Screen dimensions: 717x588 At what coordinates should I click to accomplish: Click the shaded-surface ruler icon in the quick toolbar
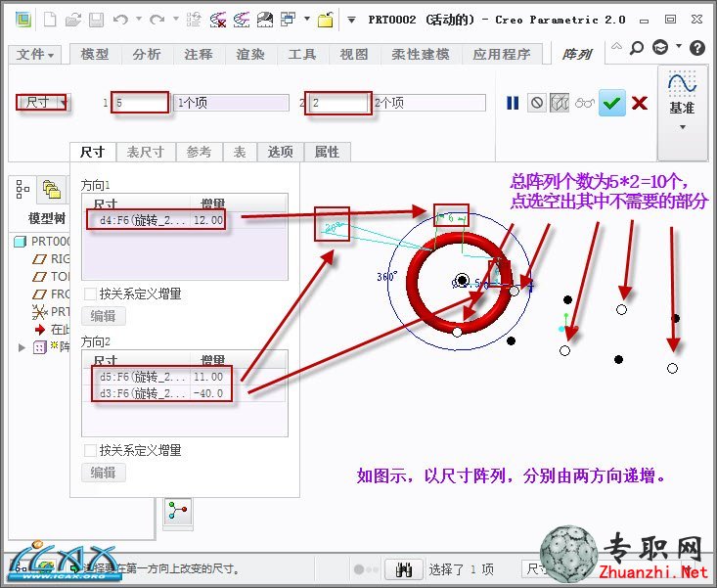click(x=265, y=20)
